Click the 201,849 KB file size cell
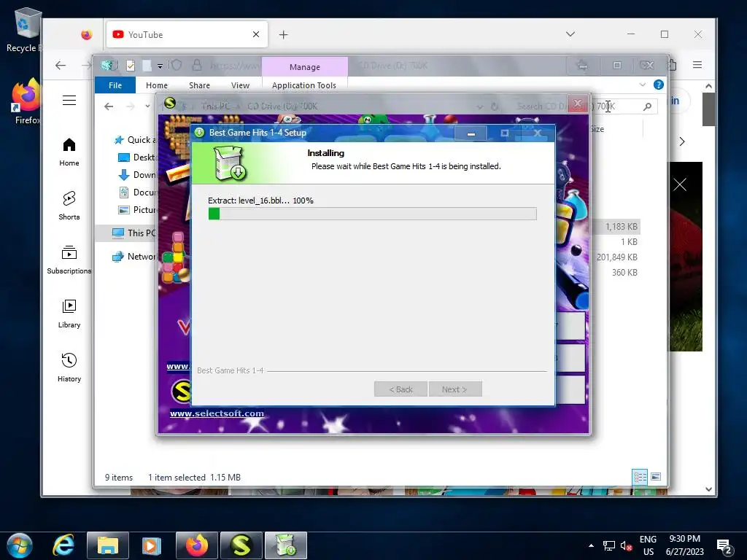Screen dimensions: 747x560 click(x=616, y=257)
